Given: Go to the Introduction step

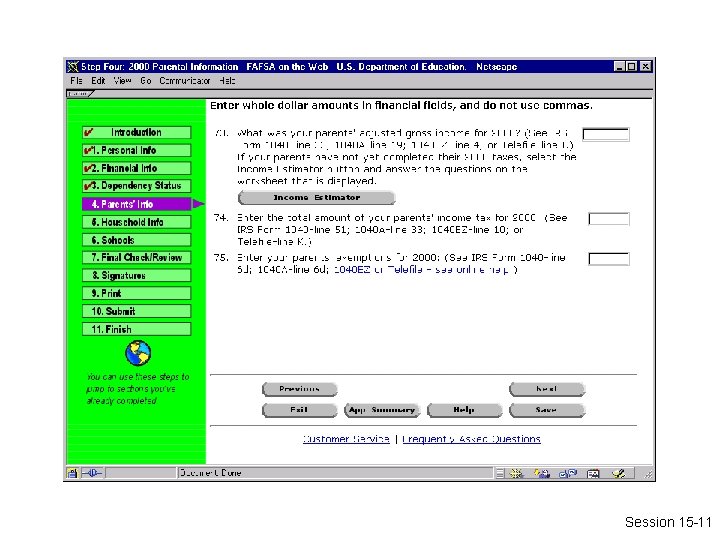Looking at the screenshot, I should tap(137, 133).
